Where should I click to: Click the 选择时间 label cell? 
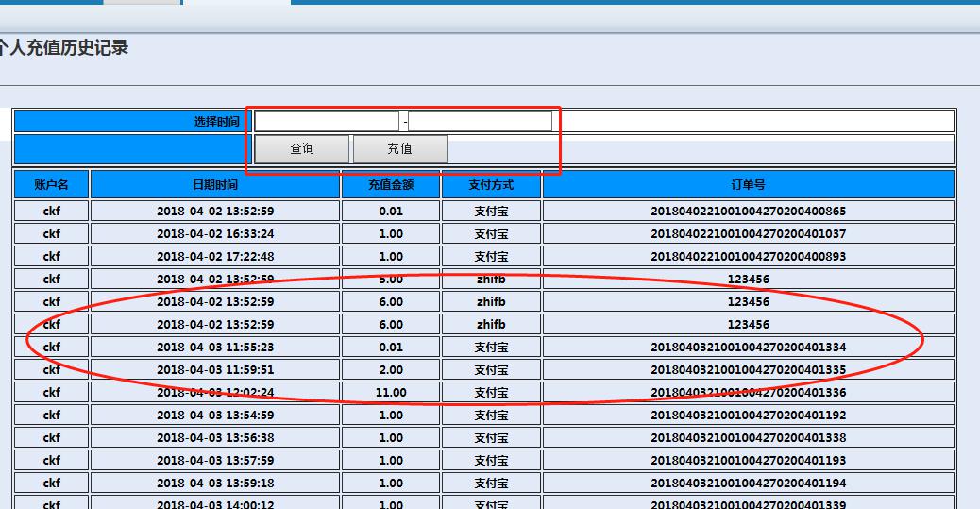pyautogui.click(x=129, y=122)
